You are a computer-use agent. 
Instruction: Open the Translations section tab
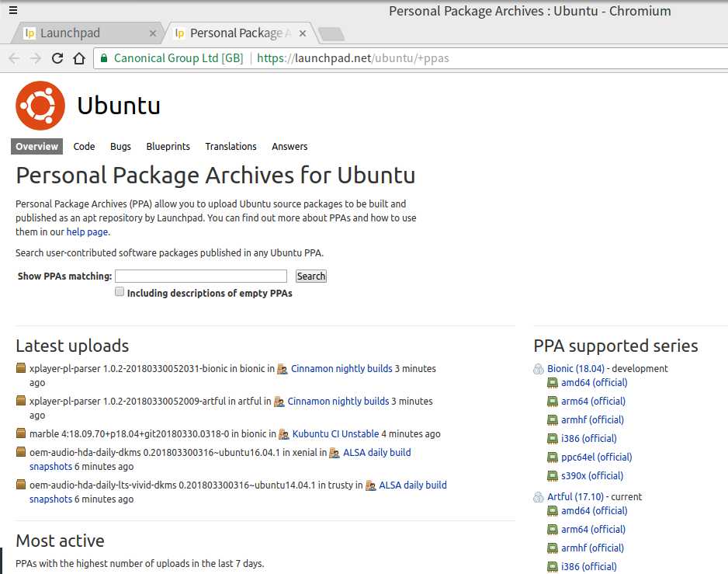click(x=231, y=146)
